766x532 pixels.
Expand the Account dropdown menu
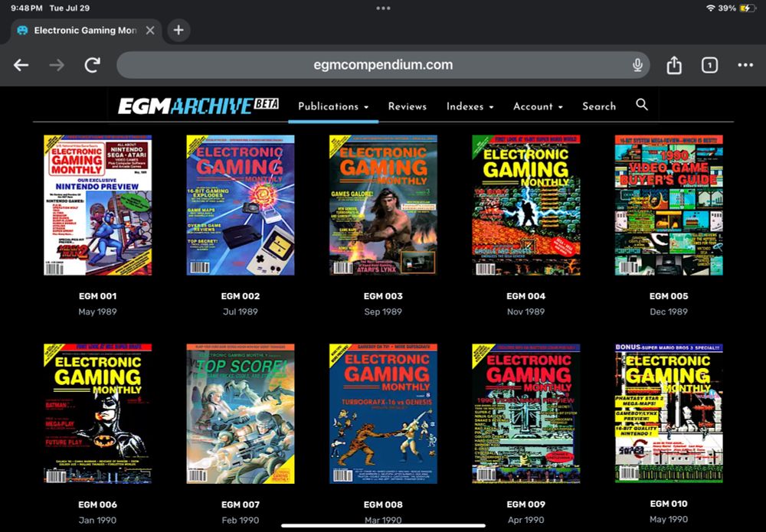(x=538, y=106)
